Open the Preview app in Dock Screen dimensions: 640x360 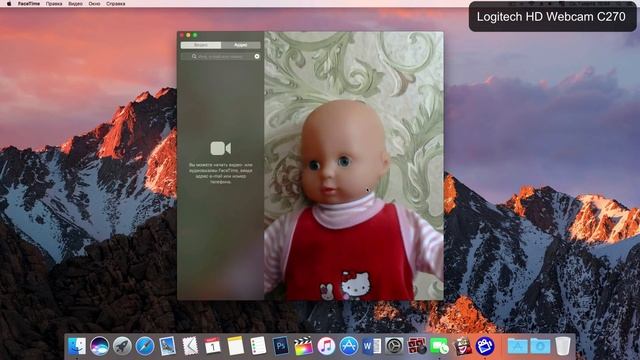click(x=167, y=346)
